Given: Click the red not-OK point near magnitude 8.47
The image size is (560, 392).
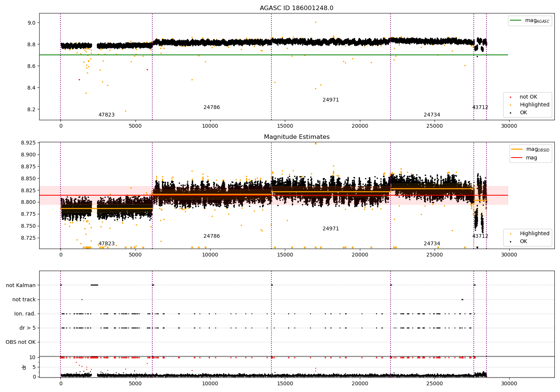Looking at the screenshot, I should (79, 80).
